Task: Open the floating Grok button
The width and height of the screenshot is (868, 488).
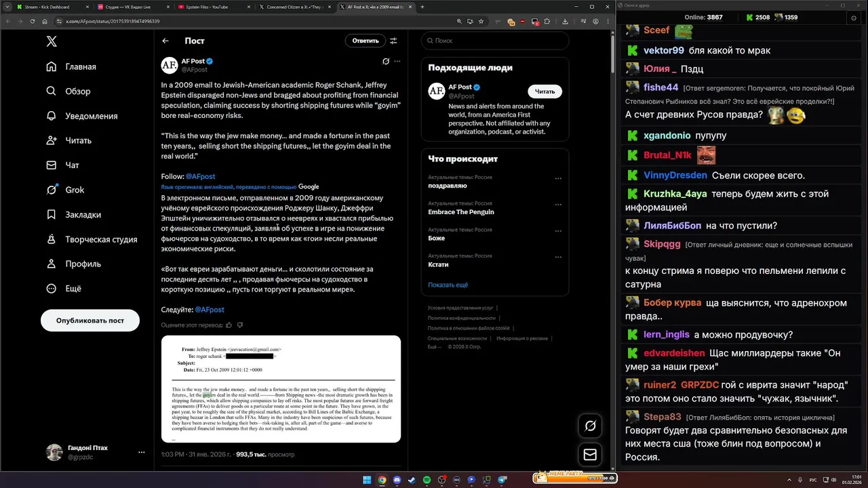Action: [x=590, y=426]
